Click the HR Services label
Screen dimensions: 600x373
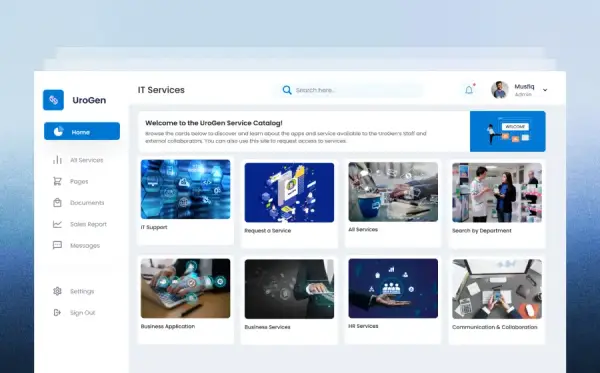[363, 326]
